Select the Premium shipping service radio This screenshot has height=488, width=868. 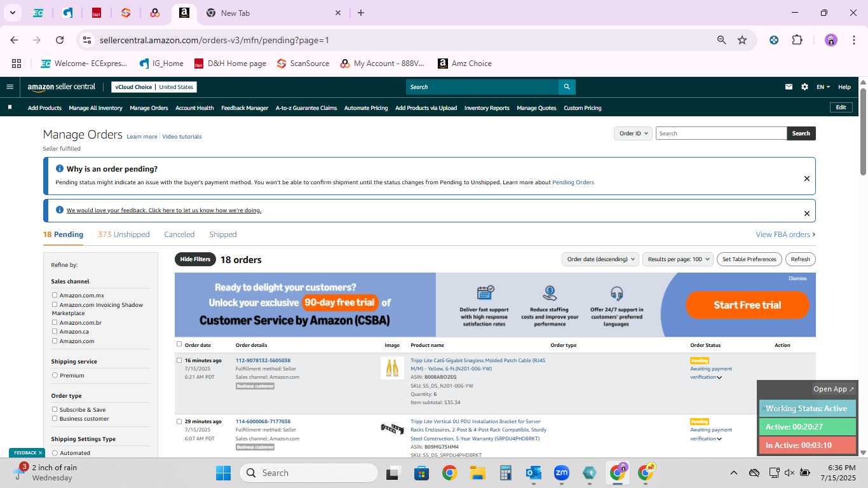(x=55, y=375)
